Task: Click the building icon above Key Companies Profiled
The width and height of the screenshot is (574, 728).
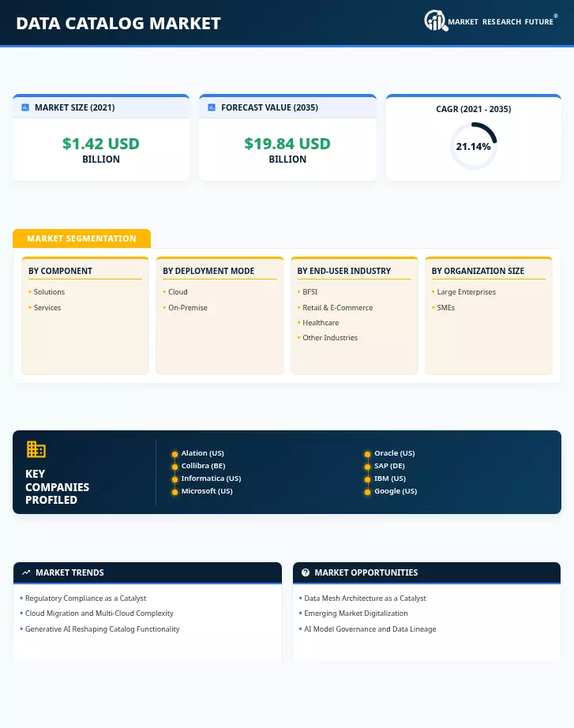Action: [36, 449]
